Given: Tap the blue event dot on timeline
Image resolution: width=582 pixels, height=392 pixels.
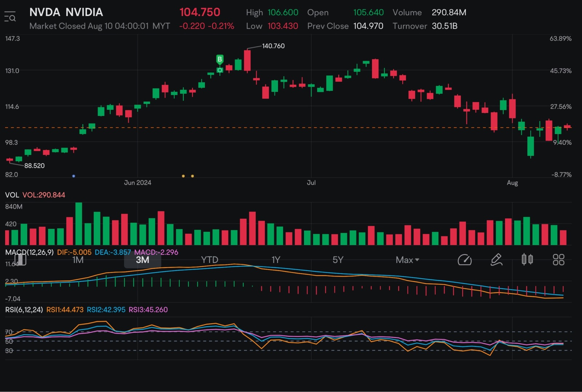Looking at the screenshot, I should pyautogui.click(x=74, y=176).
